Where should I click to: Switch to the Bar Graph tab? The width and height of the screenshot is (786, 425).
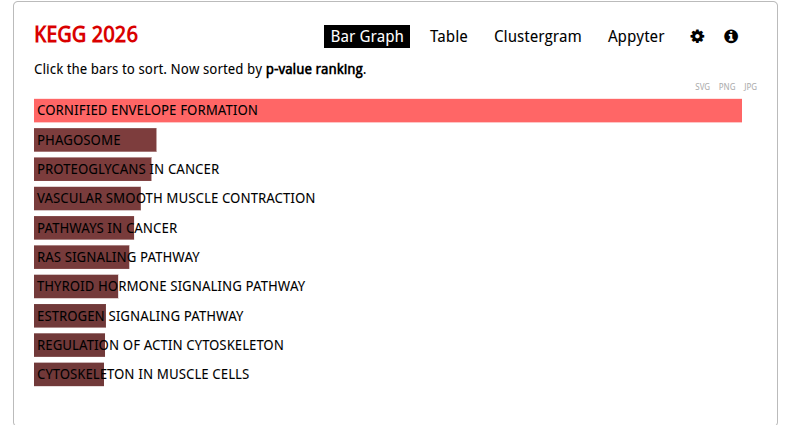pyautogui.click(x=366, y=36)
